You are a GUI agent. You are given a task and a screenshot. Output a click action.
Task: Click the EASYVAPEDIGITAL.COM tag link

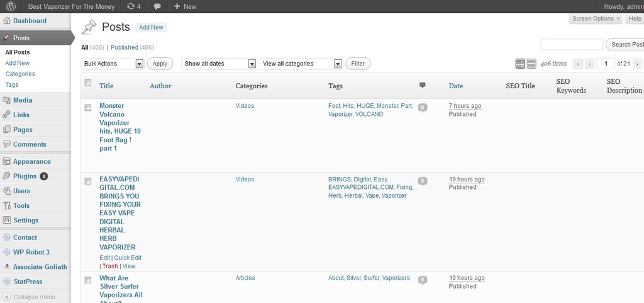pyautogui.click(x=362, y=187)
